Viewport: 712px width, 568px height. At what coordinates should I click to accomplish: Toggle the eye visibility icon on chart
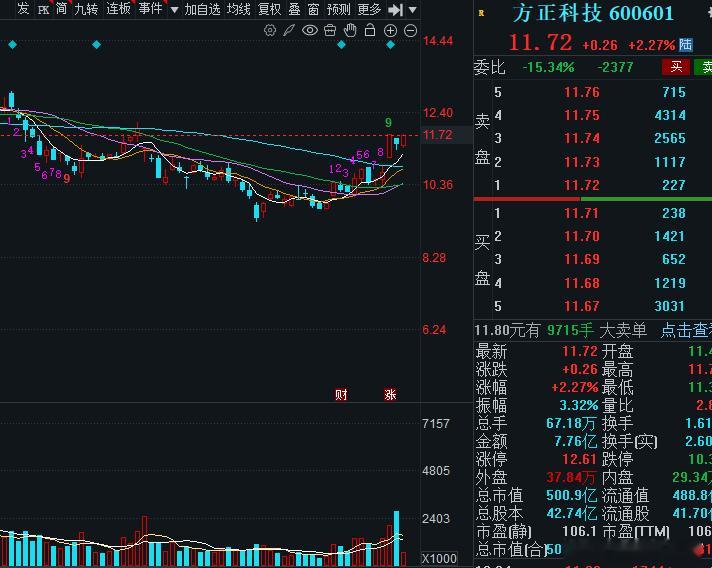coord(310,30)
